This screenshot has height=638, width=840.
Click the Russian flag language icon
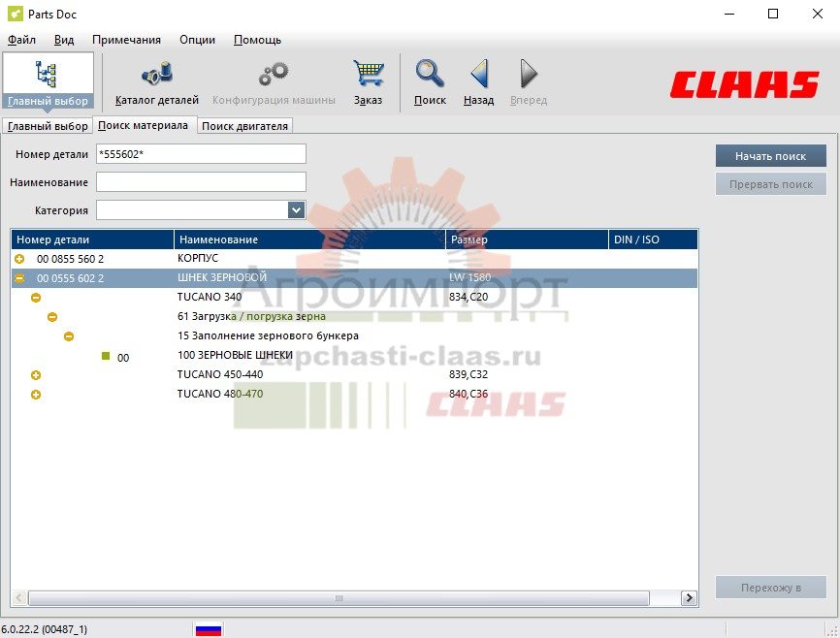pyautogui.click(x=209, y=629)
